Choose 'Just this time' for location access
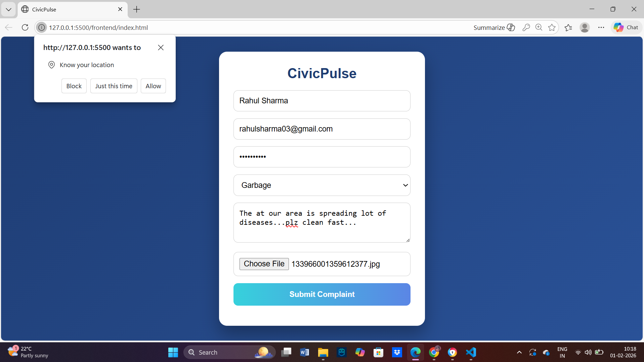Viewport: 644px width, 362px height. click(114, 86)
